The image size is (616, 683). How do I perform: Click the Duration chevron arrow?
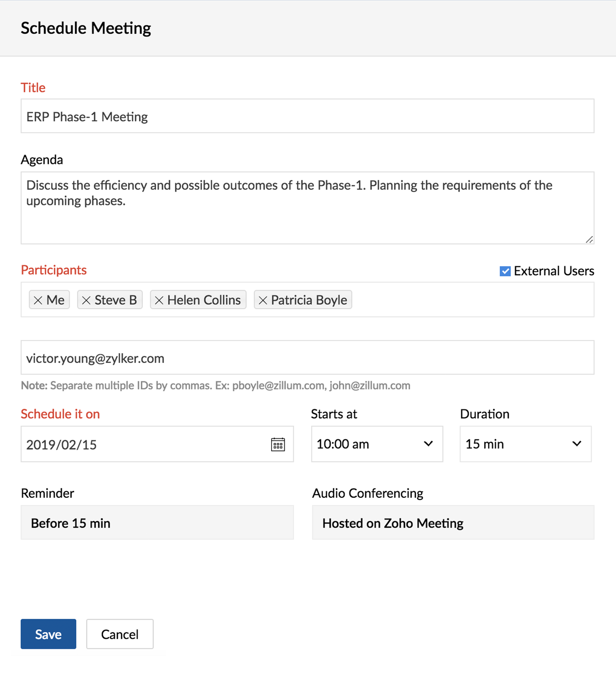click(x=577, y=444)
